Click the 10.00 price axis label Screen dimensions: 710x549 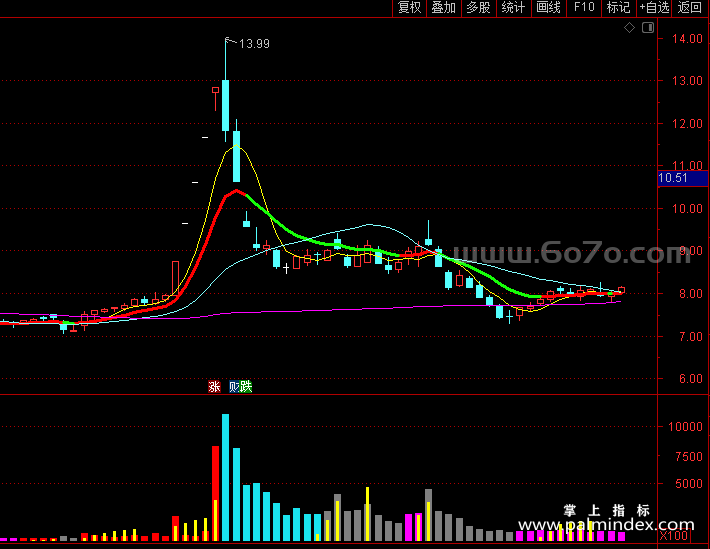[x=687, y=209]
